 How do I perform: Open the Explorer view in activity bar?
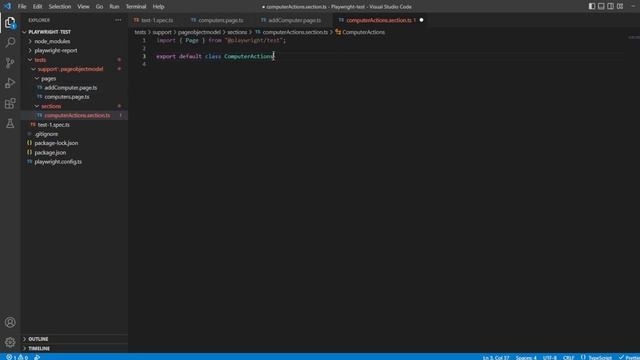coord(10,23)
